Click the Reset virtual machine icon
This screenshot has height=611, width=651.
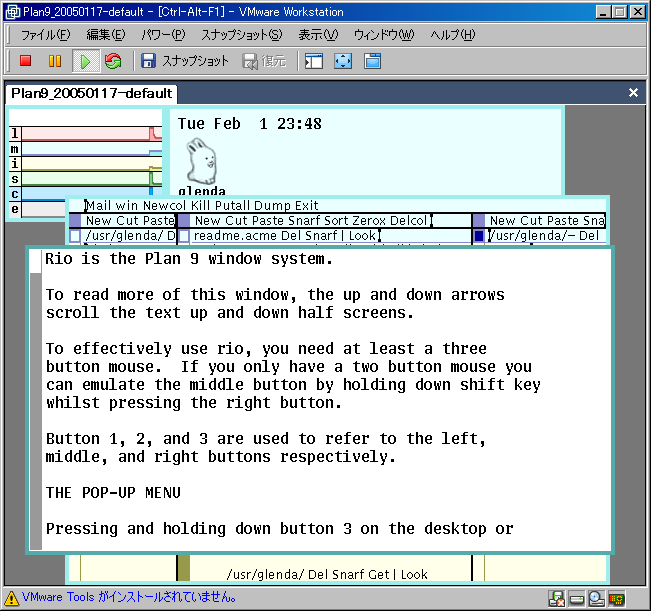(x=113, y=61)
